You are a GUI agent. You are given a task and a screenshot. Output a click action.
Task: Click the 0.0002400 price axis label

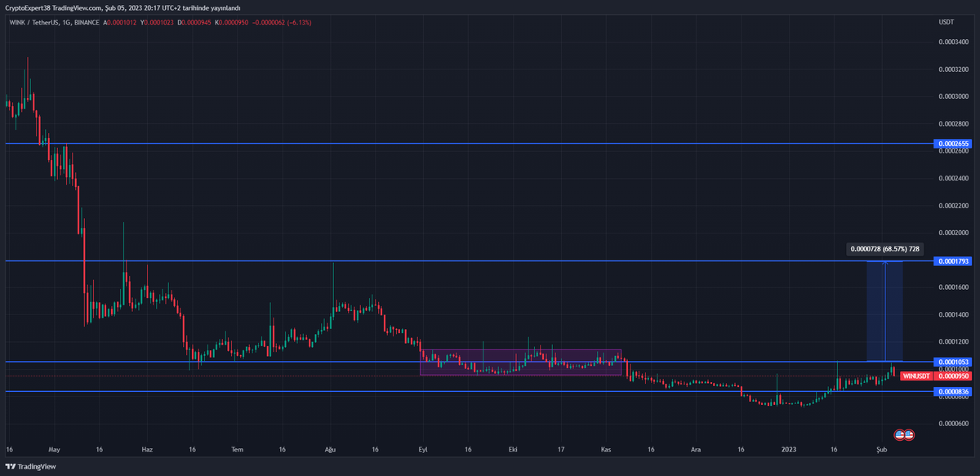coord(954,178)
